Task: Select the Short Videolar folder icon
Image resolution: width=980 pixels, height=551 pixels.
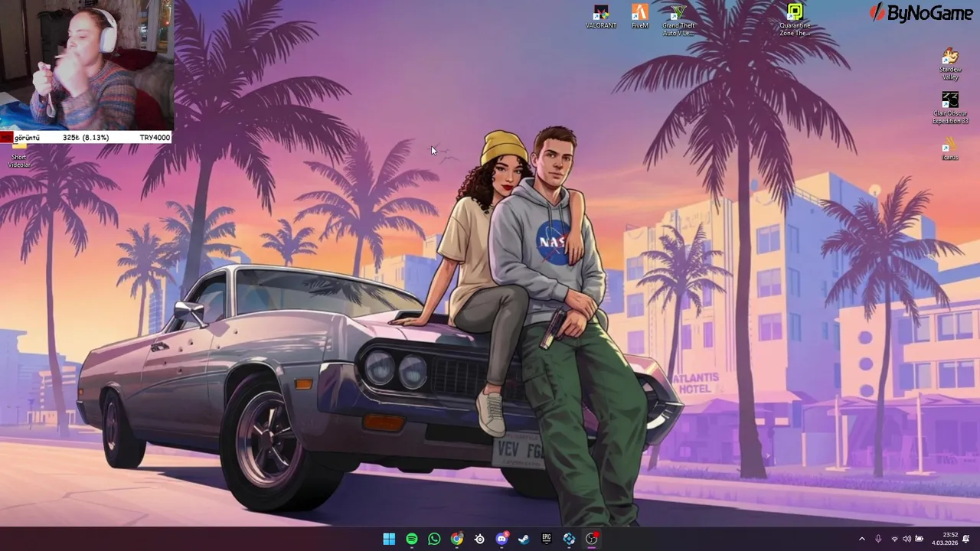Action: [x=19, y=156]
